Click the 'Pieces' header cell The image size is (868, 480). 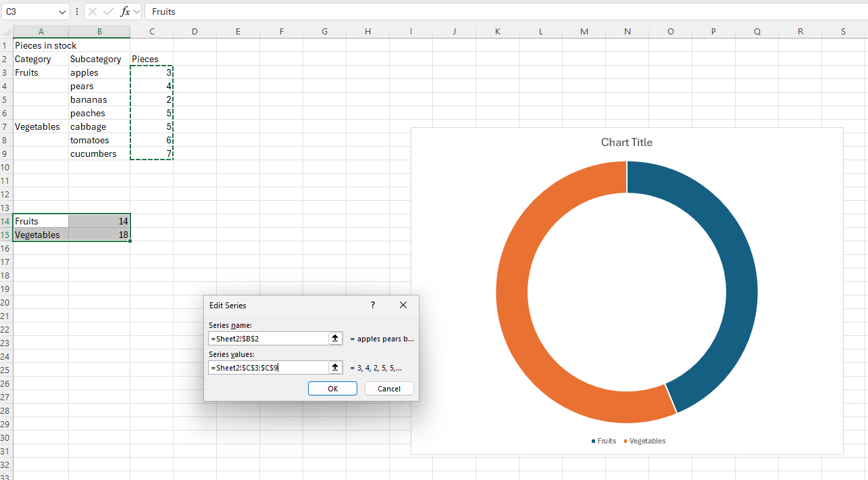[151, 59]
